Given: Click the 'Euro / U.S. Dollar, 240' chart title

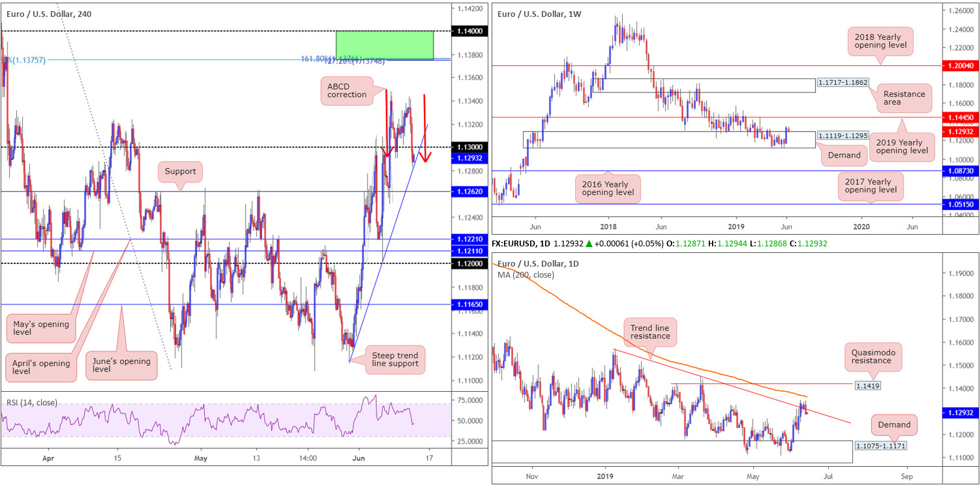Looking at the screenshot, I should pyautogui.click(x=50, y=14).
